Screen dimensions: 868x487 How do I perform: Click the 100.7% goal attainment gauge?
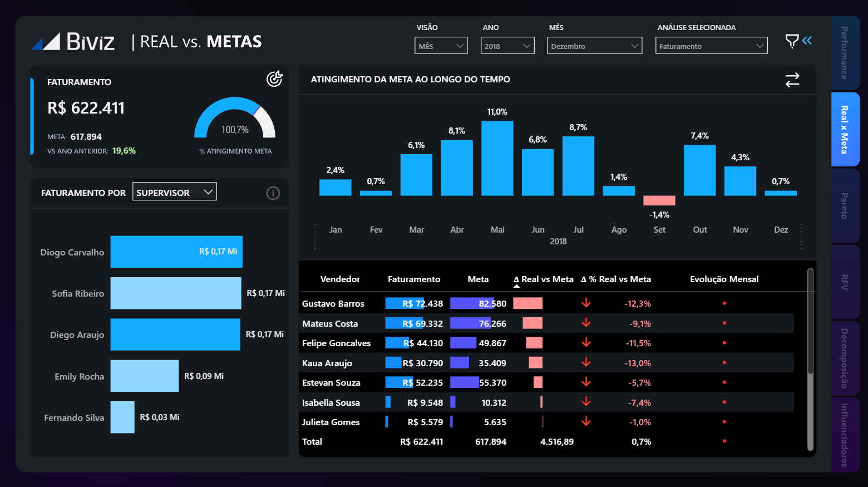[x=235, y=118]
